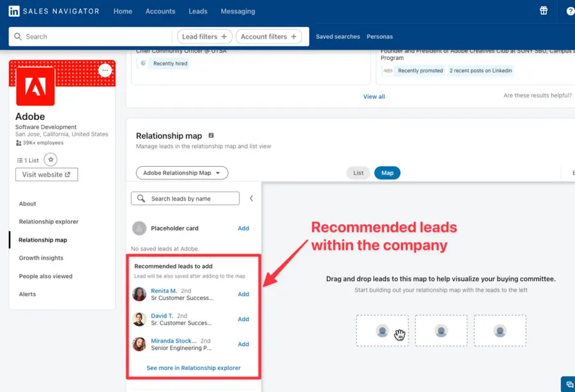Add Renita M. to the relationship map
575x392 pixels.
pyautogui.click(x=243, y=294)
